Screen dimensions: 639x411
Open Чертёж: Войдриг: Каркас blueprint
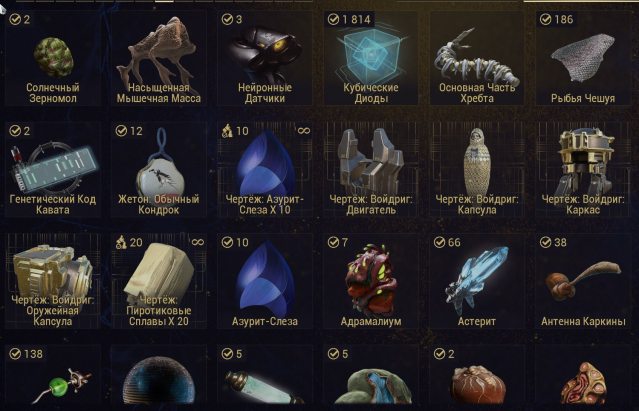(583, 170)
